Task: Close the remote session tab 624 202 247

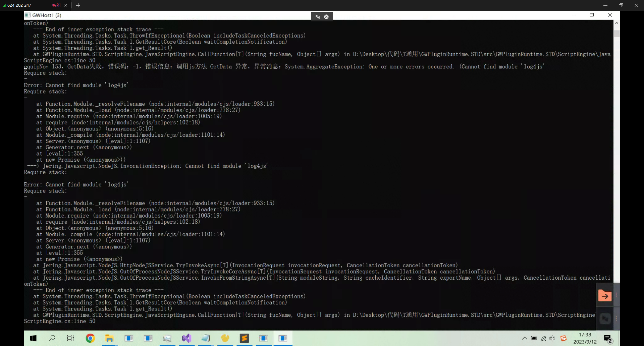Action: 66,5
